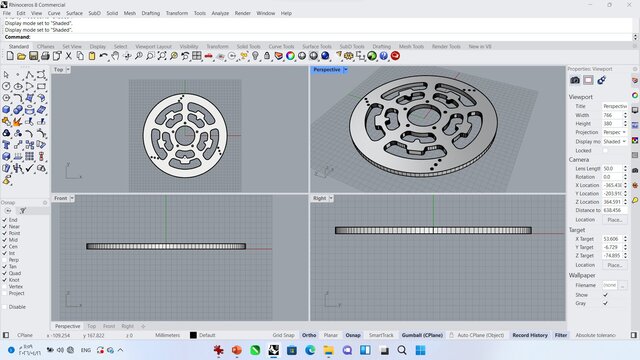Open the Analyze menu
The width and height of the screenshot is (640, 360).
[220, 13]
